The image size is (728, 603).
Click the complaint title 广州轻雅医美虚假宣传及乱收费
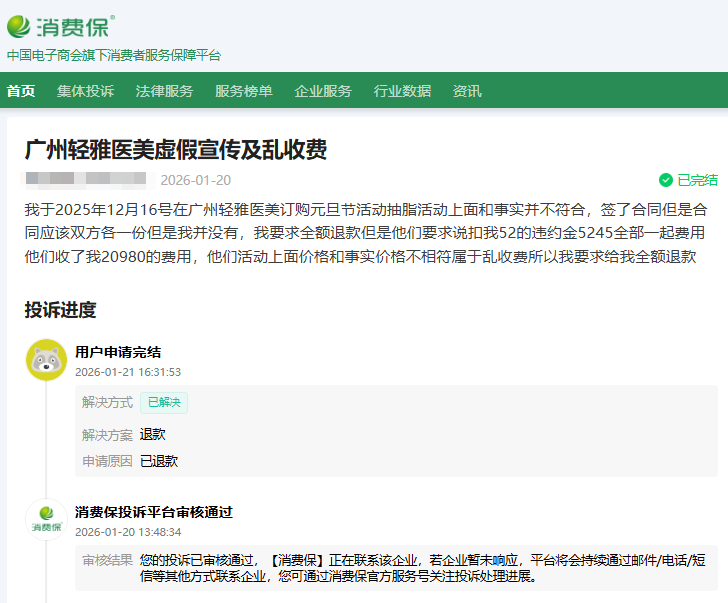pos(175,150)
